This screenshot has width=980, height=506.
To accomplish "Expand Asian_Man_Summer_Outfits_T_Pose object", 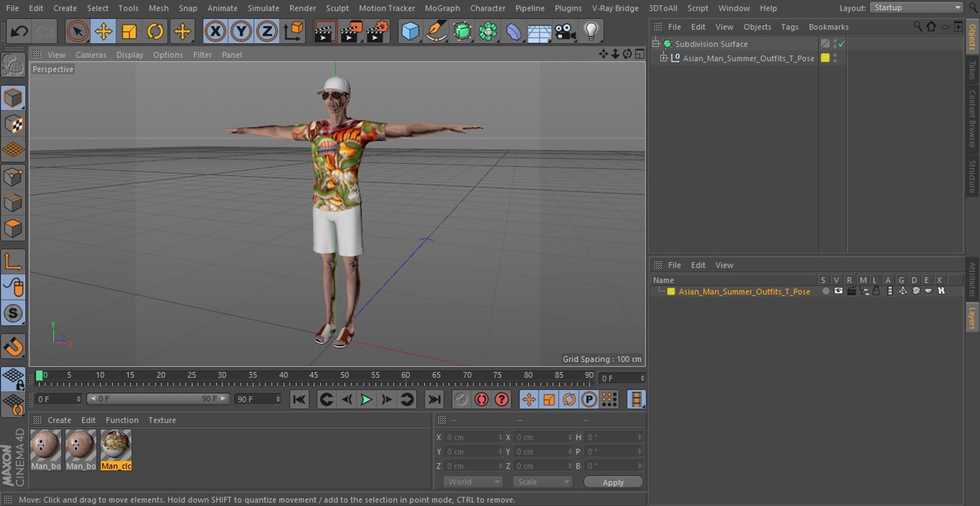I will coord(664,58).
